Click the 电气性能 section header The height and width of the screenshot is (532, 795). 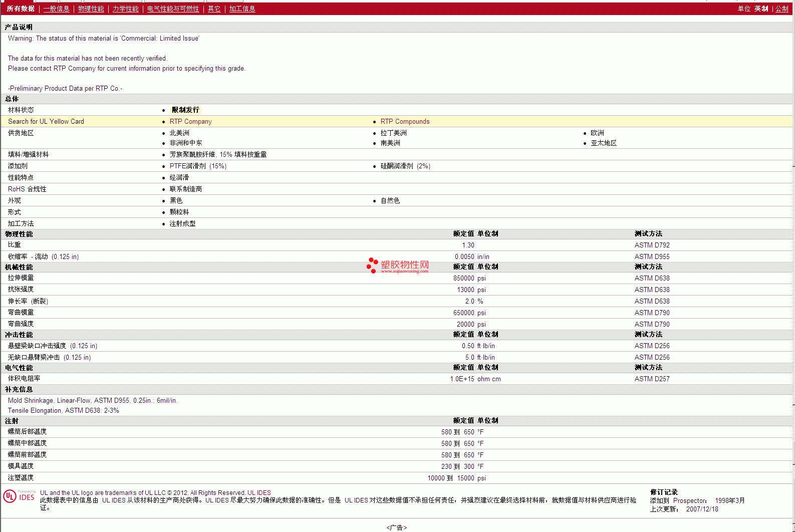pyautogui.click(x=19, y=368)
